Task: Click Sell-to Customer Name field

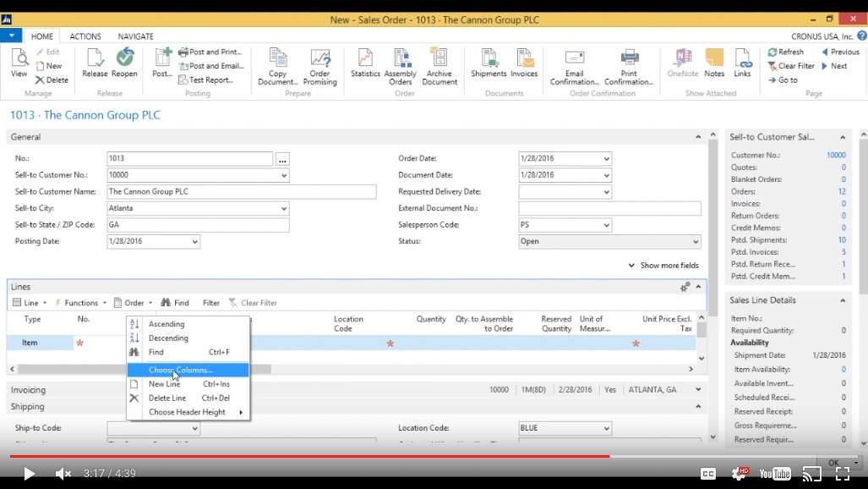Action: 242,192
